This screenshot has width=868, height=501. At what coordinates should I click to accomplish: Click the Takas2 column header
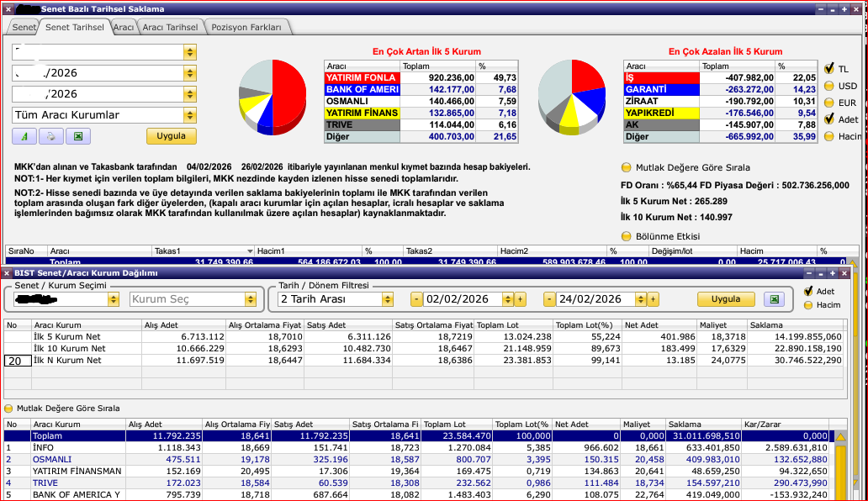[x=450, y=251]
